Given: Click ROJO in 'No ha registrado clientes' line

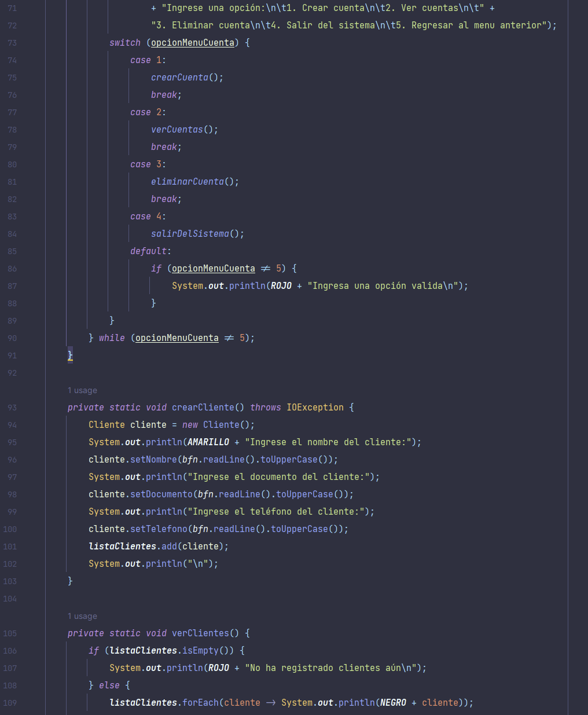Looking at the screenshot, I should click(219, 668).
